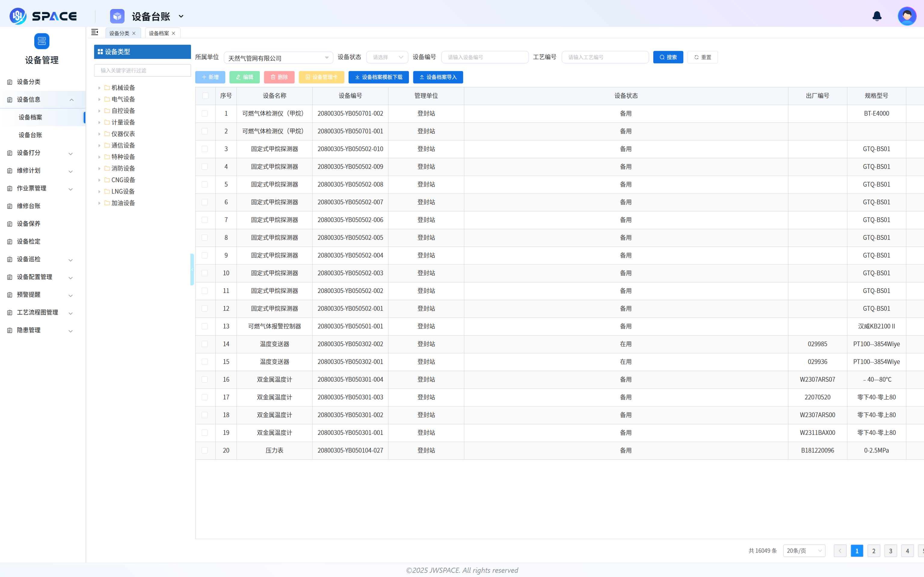This screenshot has height=577, width=924.
Task: Select all rows via header checkbox
Action: [x=205, y=96]
